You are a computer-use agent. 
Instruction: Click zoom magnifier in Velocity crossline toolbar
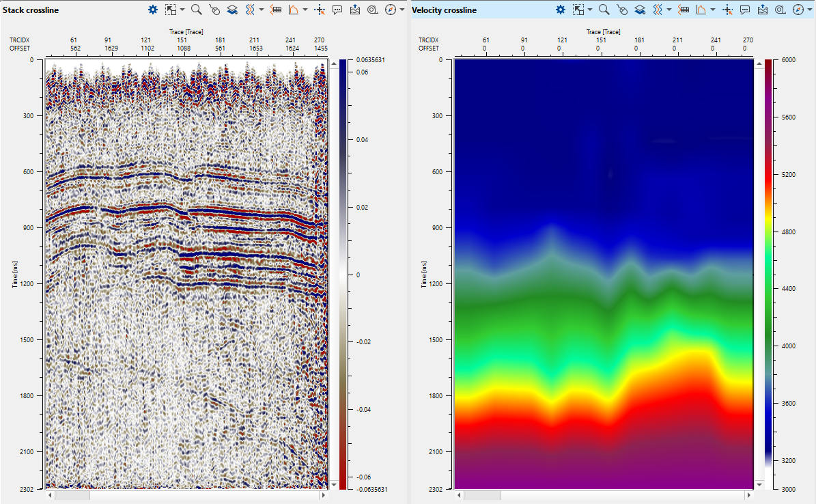(x=604, y=10)
